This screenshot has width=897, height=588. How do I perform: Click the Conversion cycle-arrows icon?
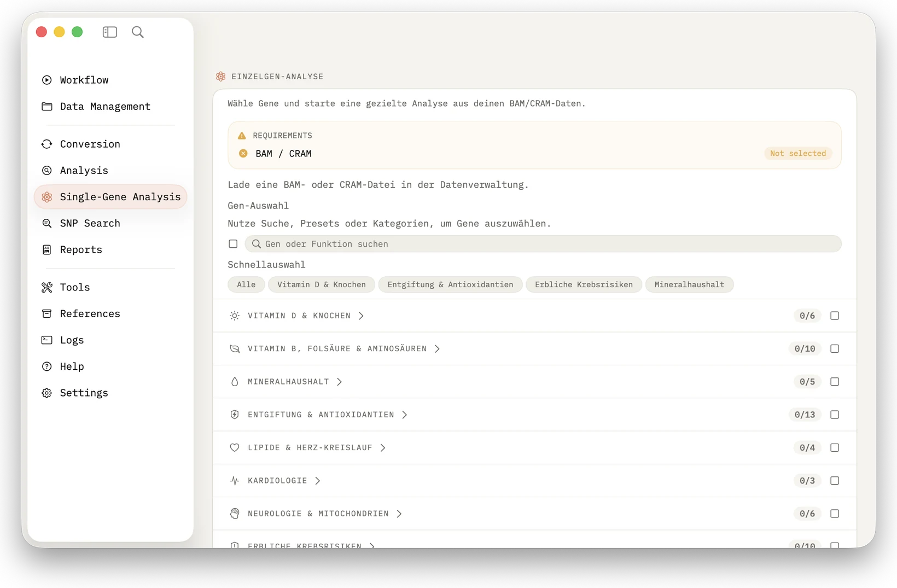click(47, 144)
